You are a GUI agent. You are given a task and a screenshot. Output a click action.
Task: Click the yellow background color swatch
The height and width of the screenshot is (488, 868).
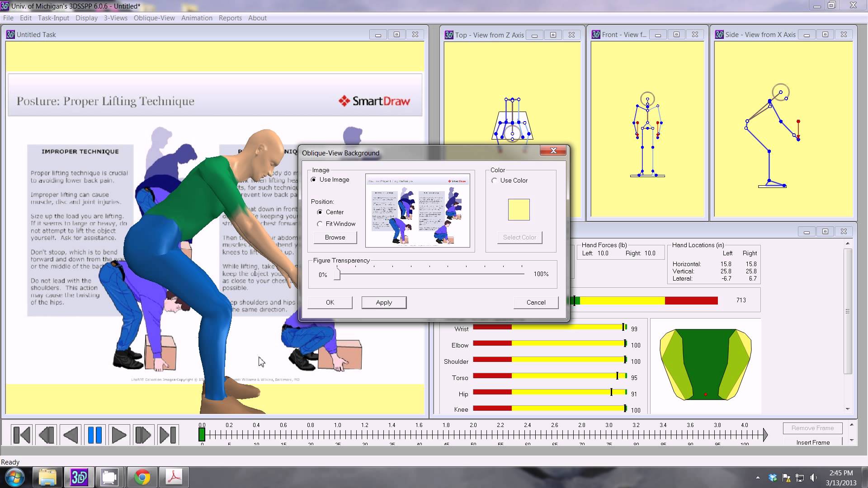(x=519, y=210)
